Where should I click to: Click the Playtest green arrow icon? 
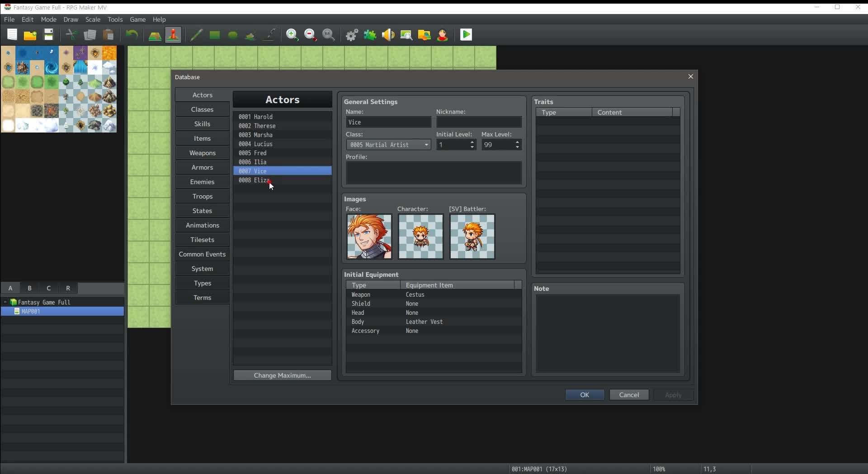point(466,35)
